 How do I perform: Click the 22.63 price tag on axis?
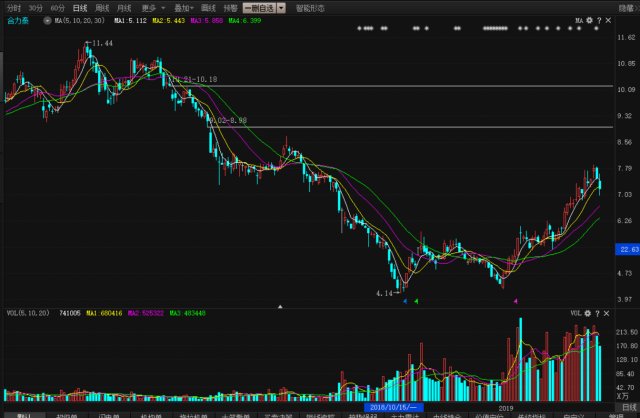point(628,248)
